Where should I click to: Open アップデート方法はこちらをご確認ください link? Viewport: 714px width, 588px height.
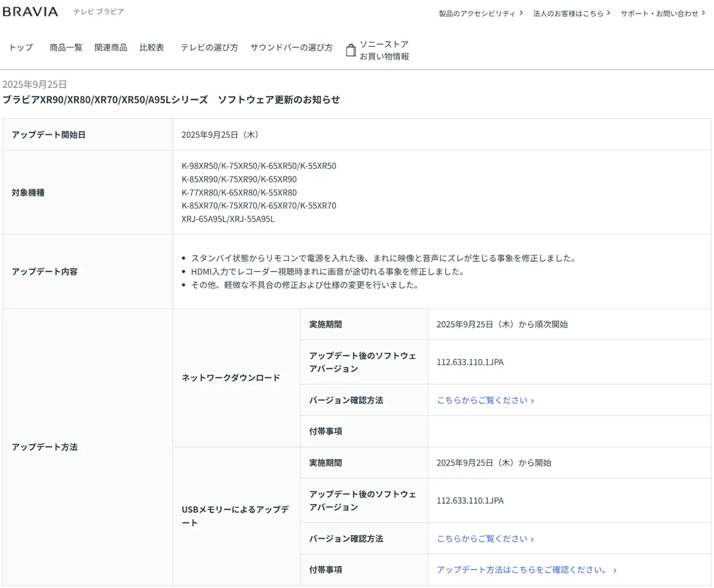point(527,570)
